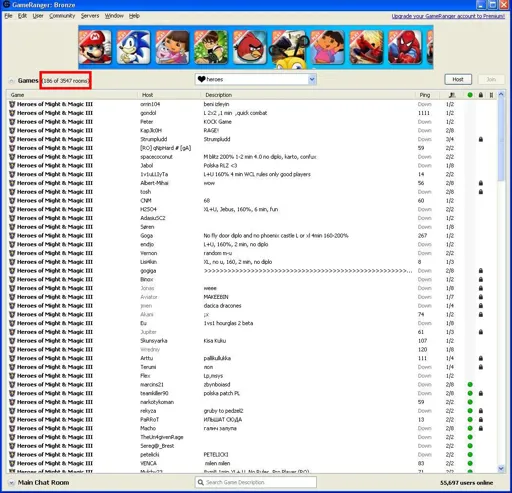Open the Window menu
512x493 pixels.
[114, 16]
